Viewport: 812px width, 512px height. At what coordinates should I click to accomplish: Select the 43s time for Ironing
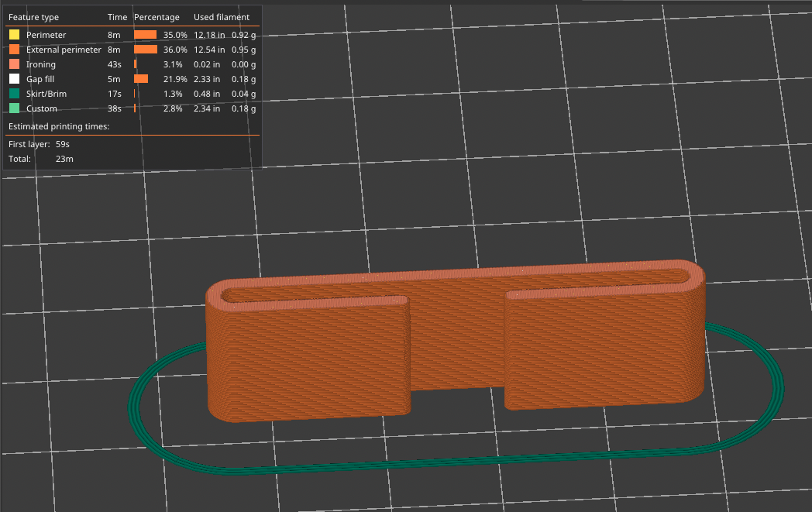[x=115, y=64]
